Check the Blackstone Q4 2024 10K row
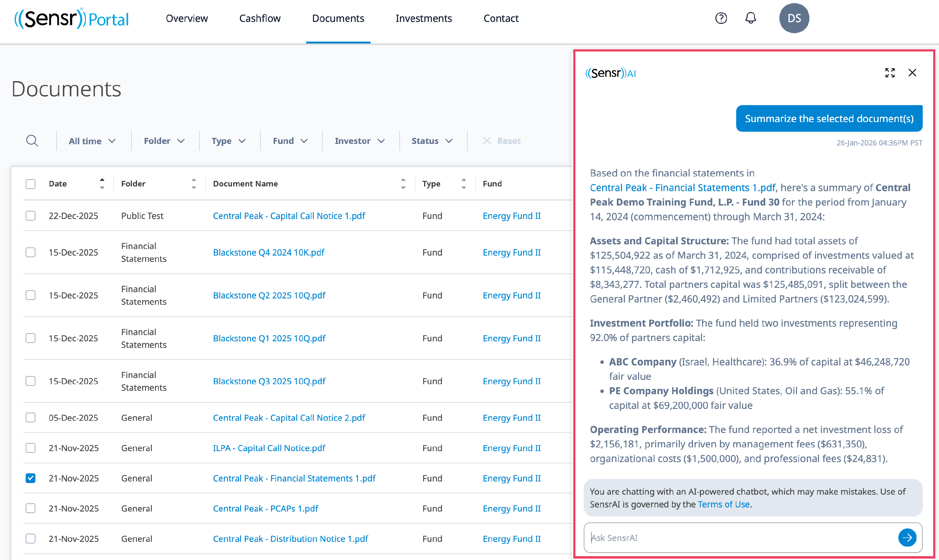 click(31, 252)
